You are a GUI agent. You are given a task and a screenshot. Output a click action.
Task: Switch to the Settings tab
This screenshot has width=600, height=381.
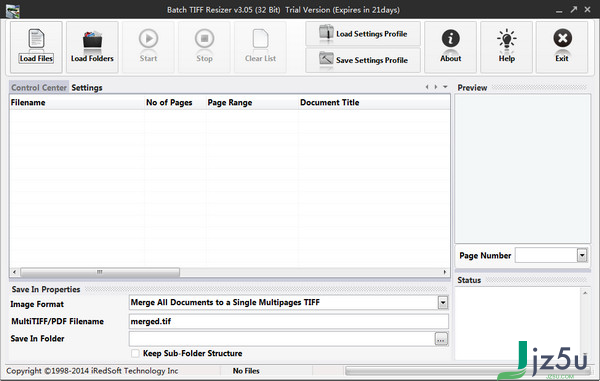point(87,88)
